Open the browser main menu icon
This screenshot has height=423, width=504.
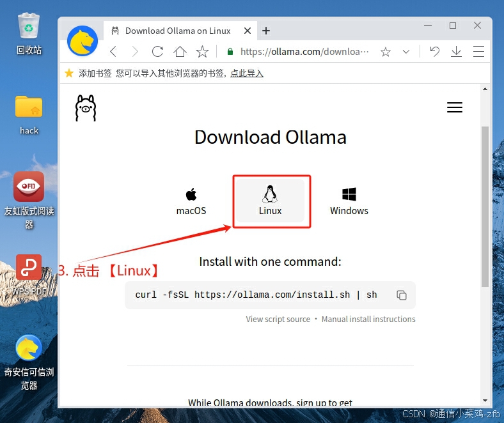(478, 51)
